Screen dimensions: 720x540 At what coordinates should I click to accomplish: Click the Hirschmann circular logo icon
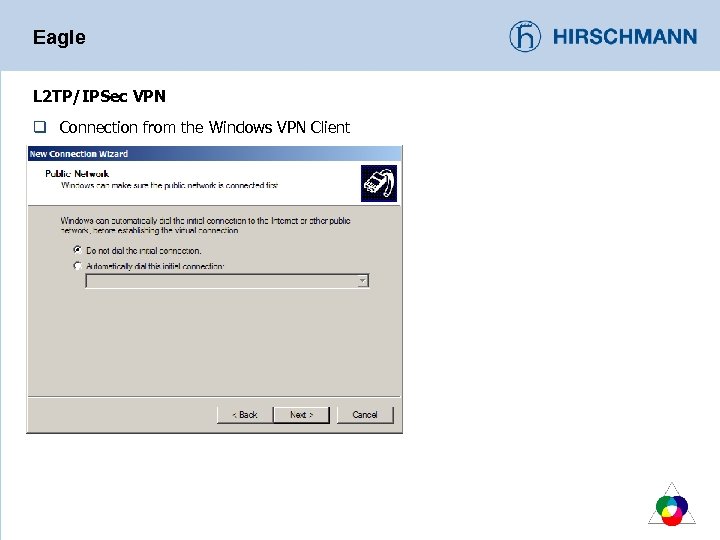[525, 36]
